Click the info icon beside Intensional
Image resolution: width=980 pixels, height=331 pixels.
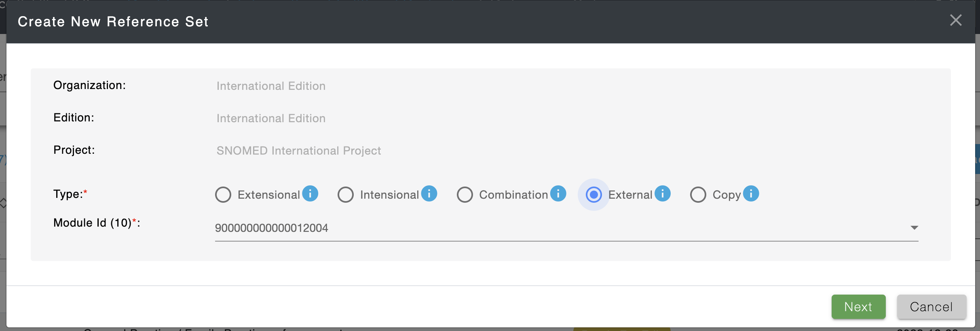coord(429,193)
